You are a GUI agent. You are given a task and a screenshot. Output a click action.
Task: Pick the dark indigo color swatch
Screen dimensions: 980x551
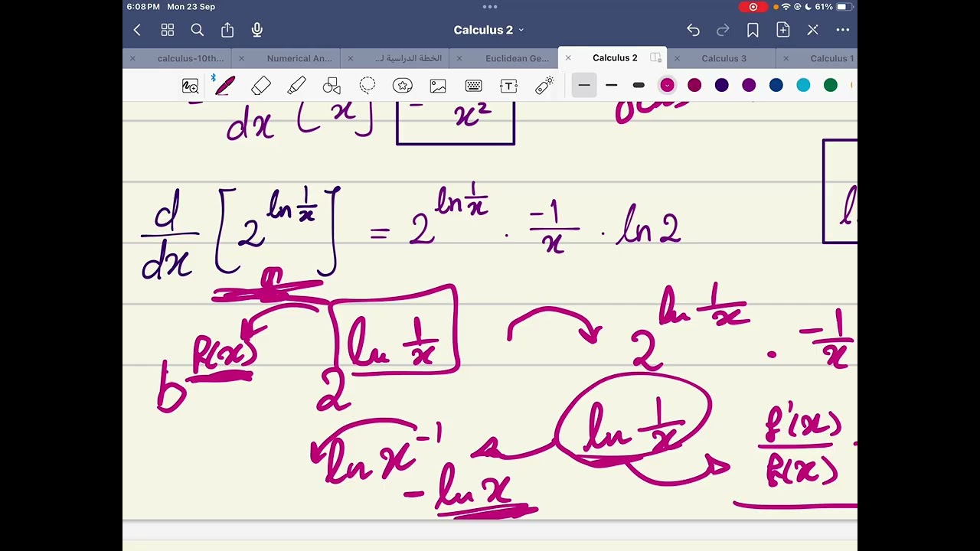(x=722, y=85)
